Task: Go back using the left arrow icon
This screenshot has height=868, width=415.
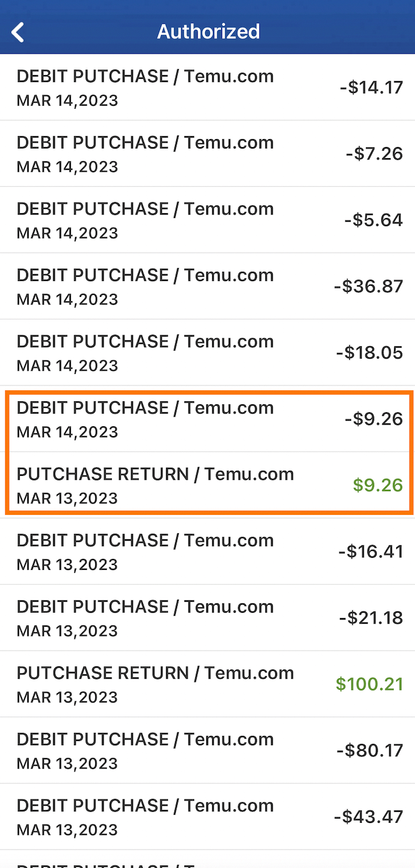Action: [18, 32]
